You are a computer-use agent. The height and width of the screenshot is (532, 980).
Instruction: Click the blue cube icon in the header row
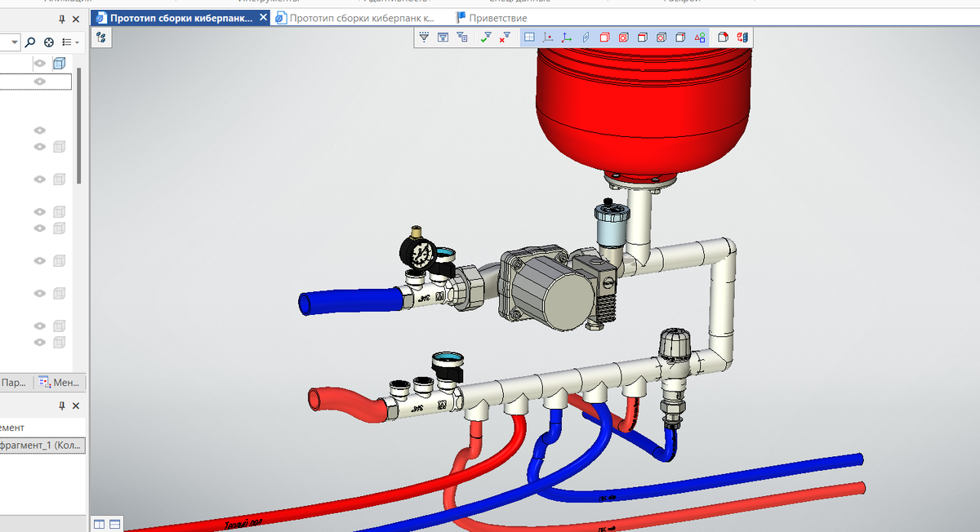tap(59, 64)
